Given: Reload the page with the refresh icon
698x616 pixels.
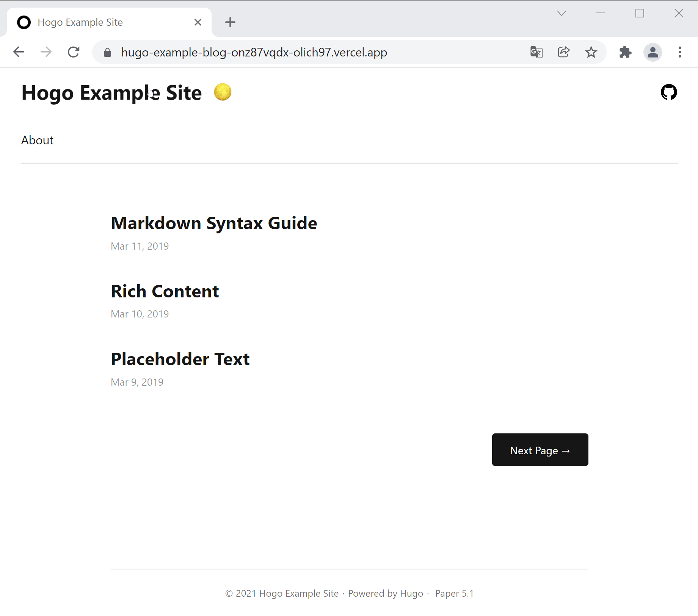Looking at the screenshot, I should pos(74,52).
